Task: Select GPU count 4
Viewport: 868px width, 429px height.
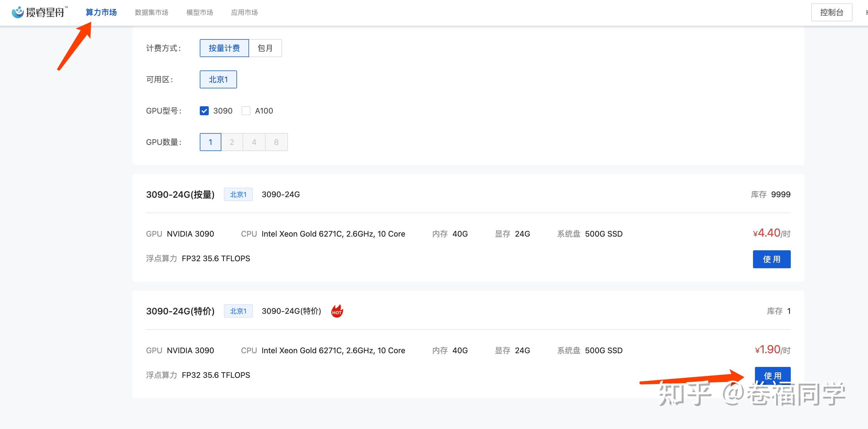Action: click(x=254, y=142)
